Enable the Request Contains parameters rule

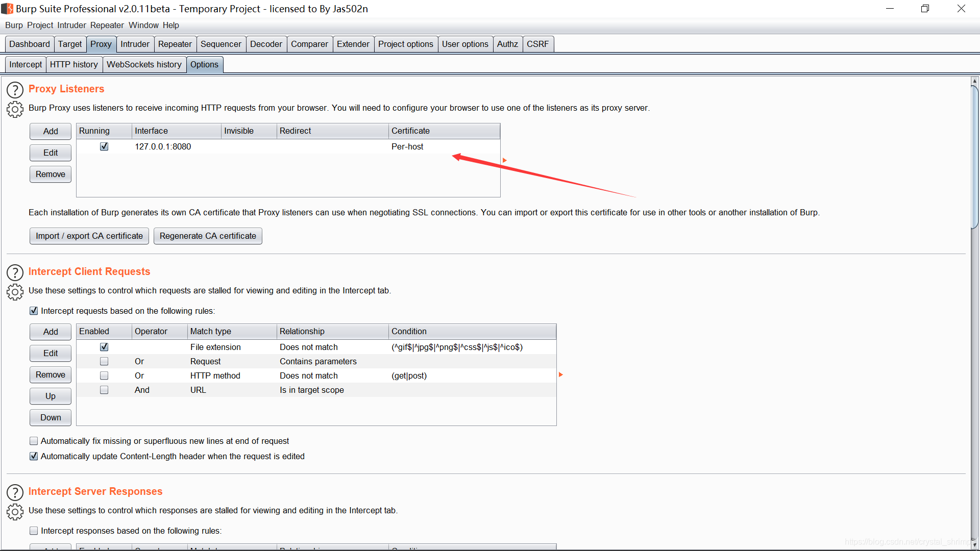(104, 361)
